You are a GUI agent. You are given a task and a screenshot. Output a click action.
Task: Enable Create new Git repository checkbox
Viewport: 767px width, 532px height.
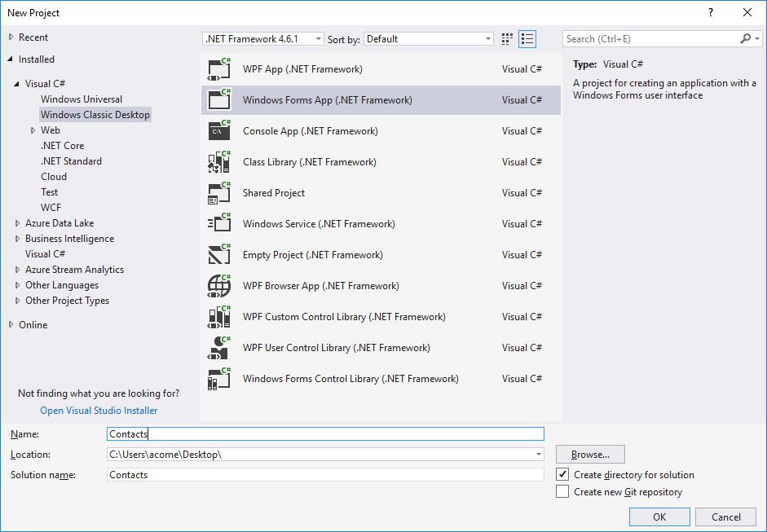(562, 491)
